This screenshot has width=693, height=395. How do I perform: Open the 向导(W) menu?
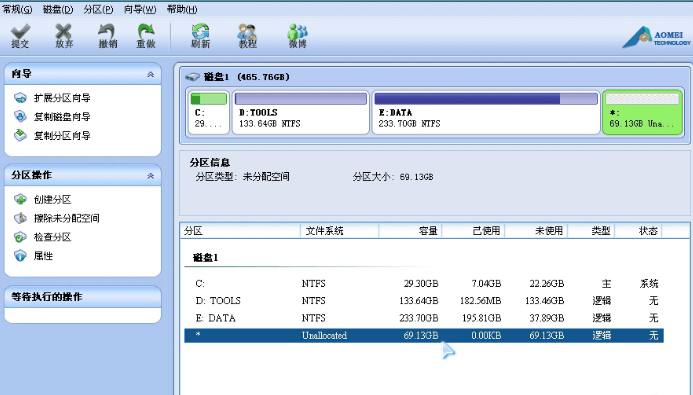[140, 9]
